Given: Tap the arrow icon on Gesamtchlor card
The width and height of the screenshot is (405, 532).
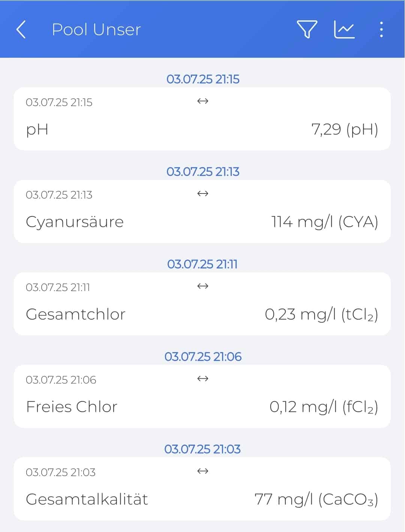Looking at the screenshot, I should pyautogui.click(x=202, y=286).
